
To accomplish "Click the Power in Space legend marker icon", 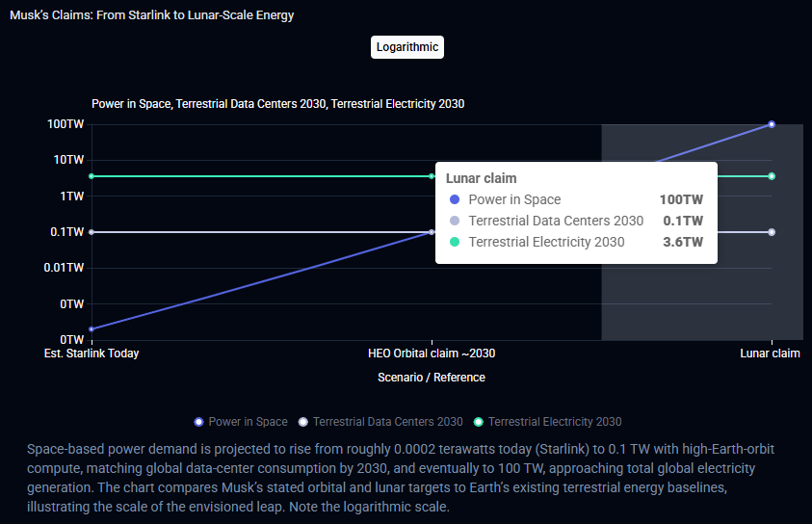I will [x=198, y=422].
